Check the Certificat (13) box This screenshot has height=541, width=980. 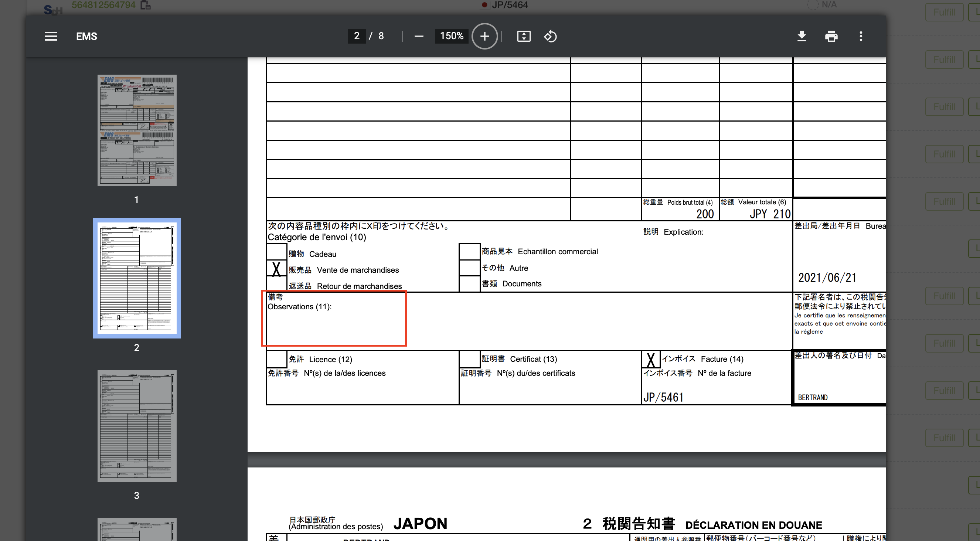tap(469, 359)
